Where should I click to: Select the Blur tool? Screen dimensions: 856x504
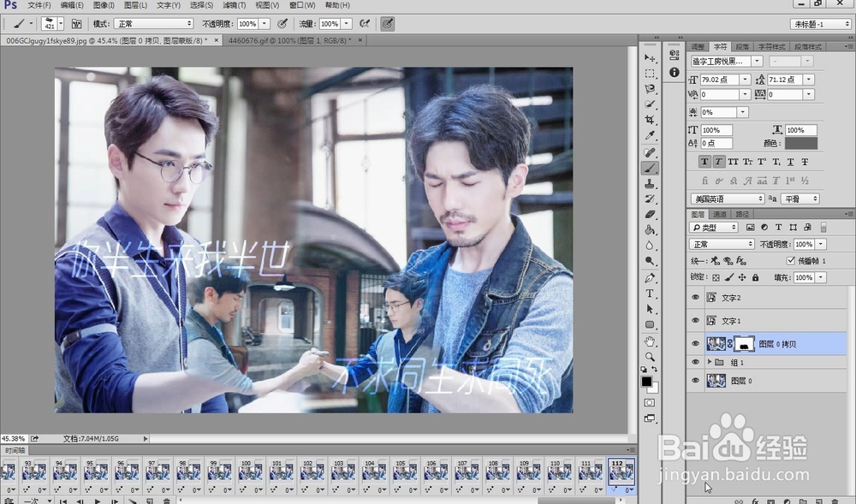(x=650, y=246)
